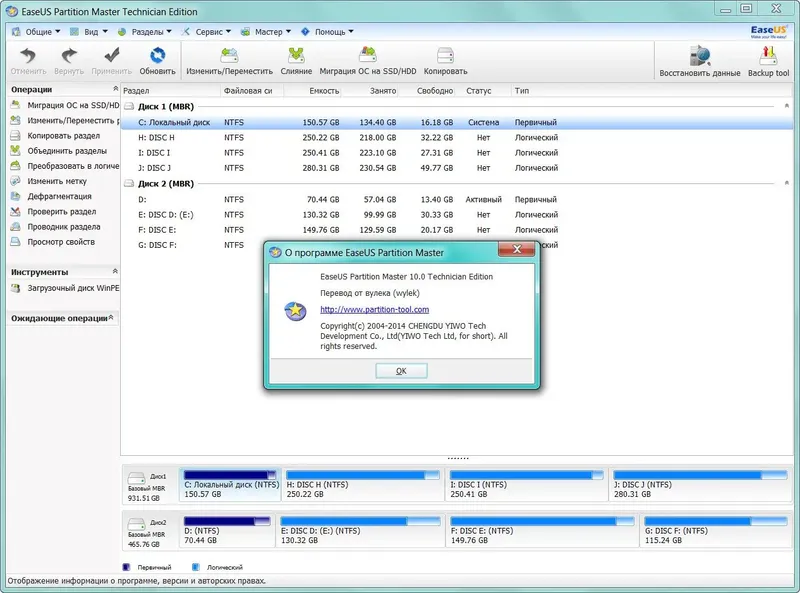
Task: Click the Отменить undo toolbar icon
Action: pyautogui.click(x=28, y=56)
